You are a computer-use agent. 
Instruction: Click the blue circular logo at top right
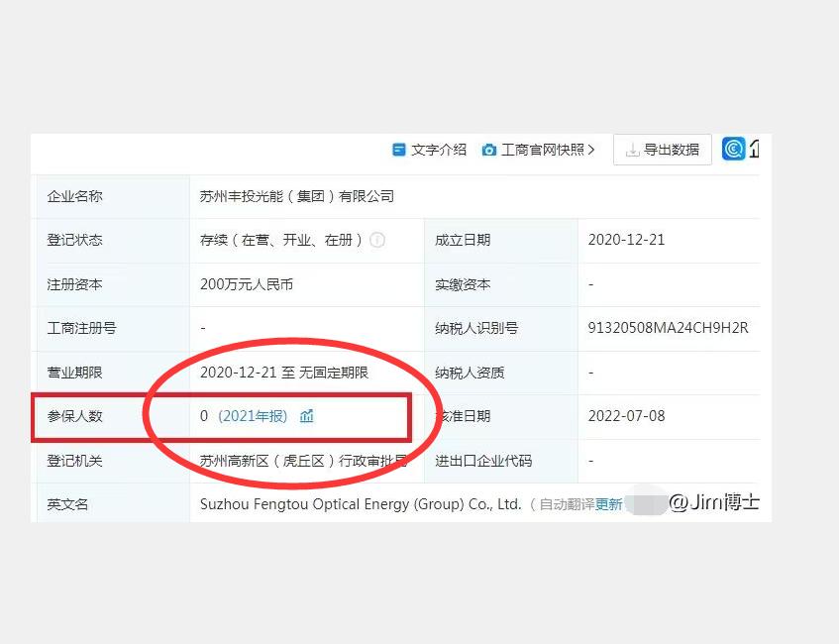[734, 149]
